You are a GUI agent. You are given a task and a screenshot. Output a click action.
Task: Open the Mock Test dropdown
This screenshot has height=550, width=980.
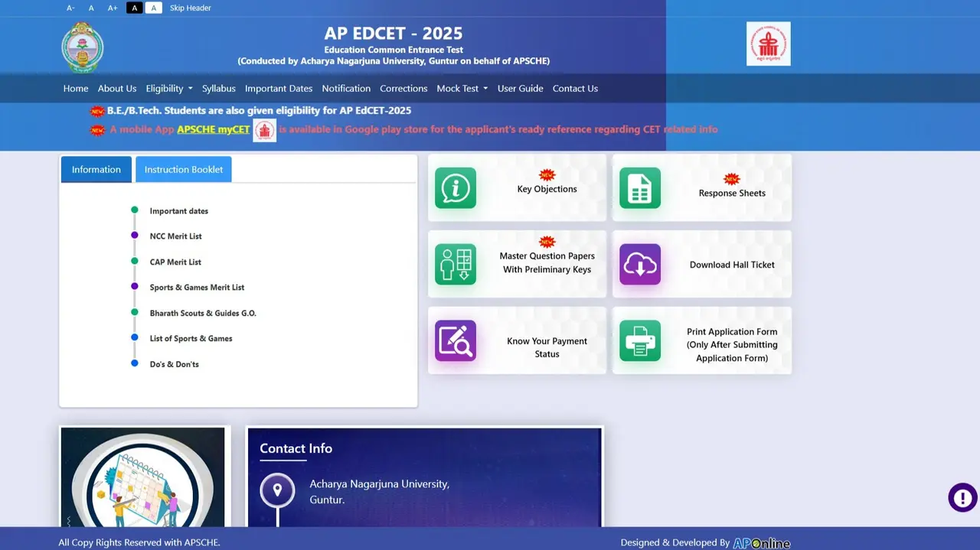462,88
